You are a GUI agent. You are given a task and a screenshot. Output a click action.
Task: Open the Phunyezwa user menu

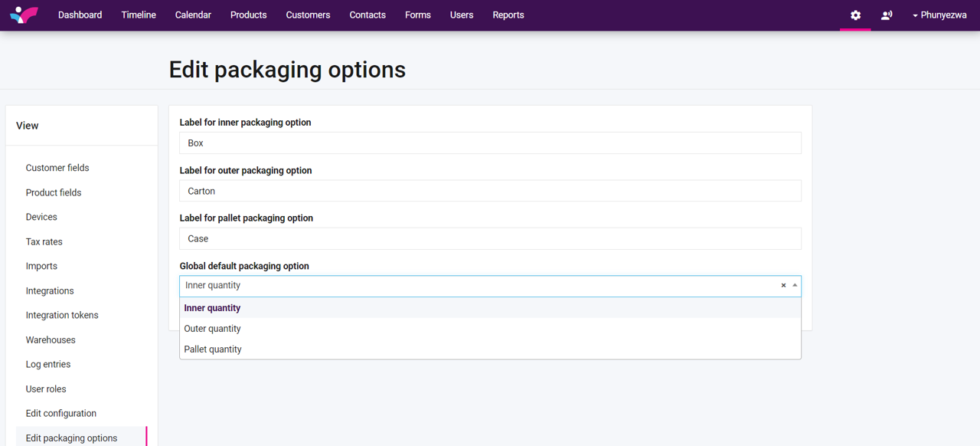click(939, 15)
